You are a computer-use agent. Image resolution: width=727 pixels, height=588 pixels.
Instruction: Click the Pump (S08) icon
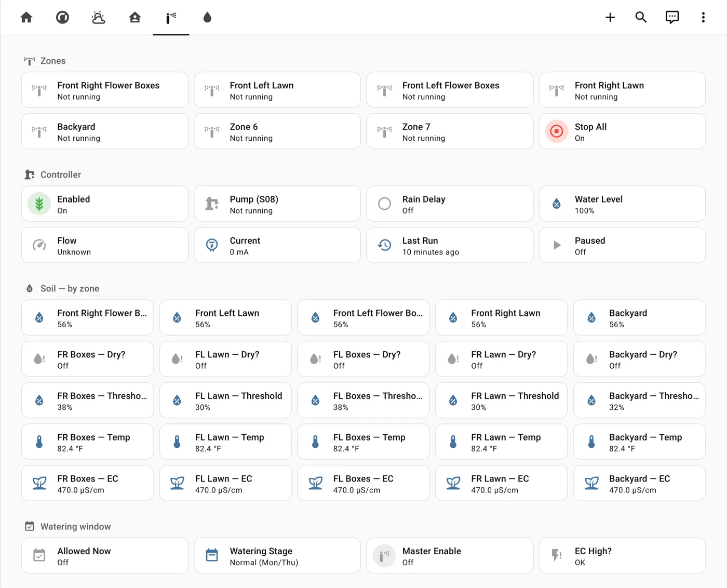[212, 204]
